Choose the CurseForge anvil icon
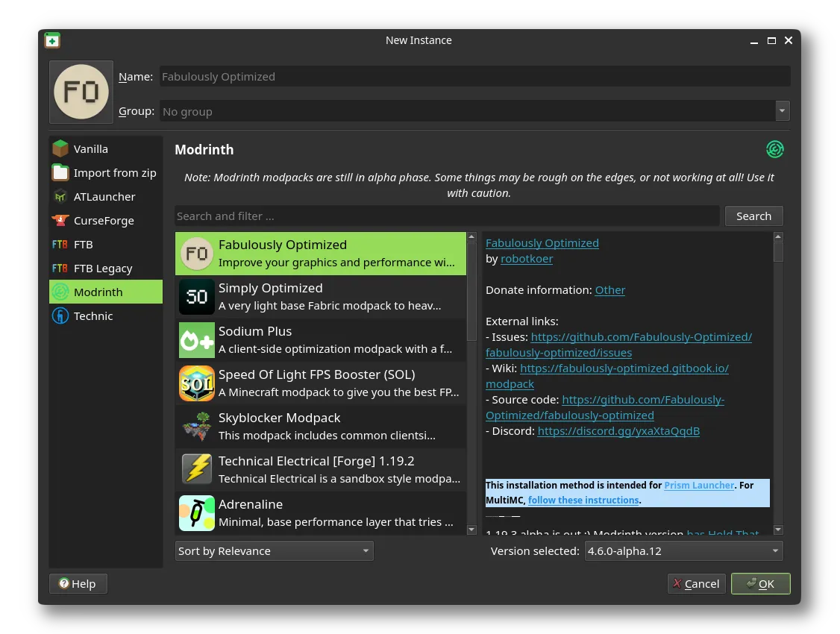The height and width of the screenshot is (634, 840). tap(60, 221)
